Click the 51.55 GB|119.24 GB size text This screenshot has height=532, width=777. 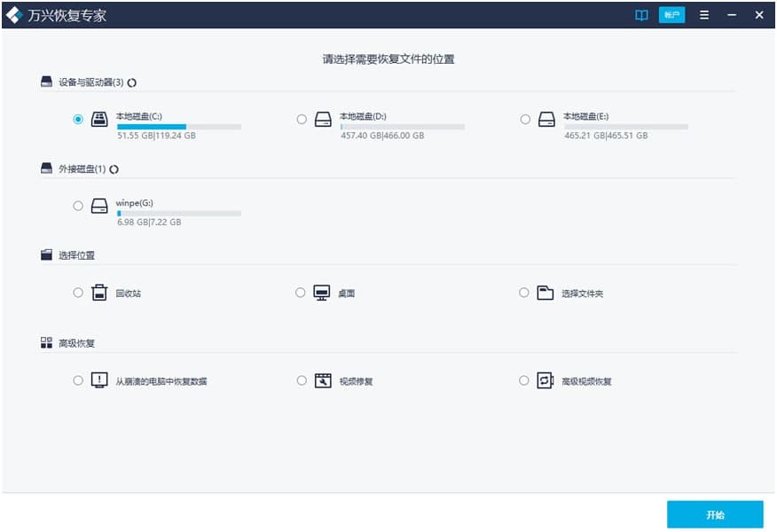point(157,136)
